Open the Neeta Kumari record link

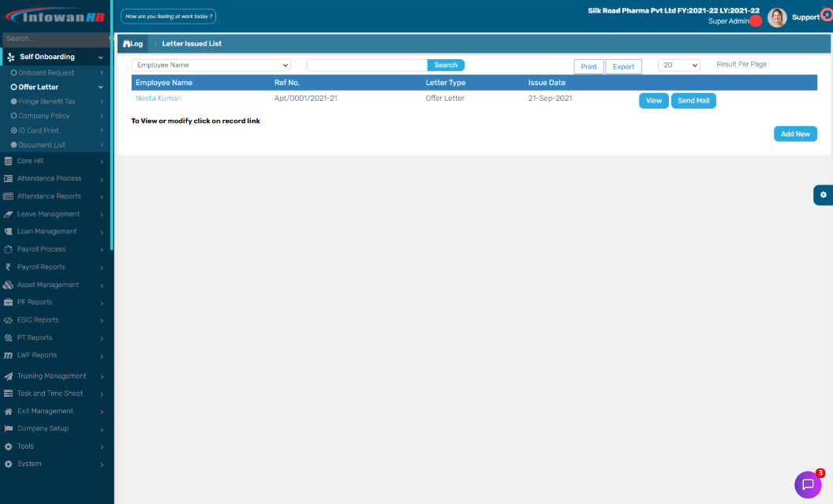tap(159, 99)
